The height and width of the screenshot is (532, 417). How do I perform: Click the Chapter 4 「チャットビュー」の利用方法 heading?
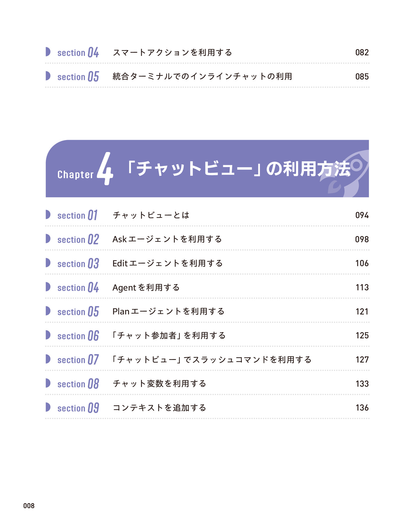(x=239, y=169)
